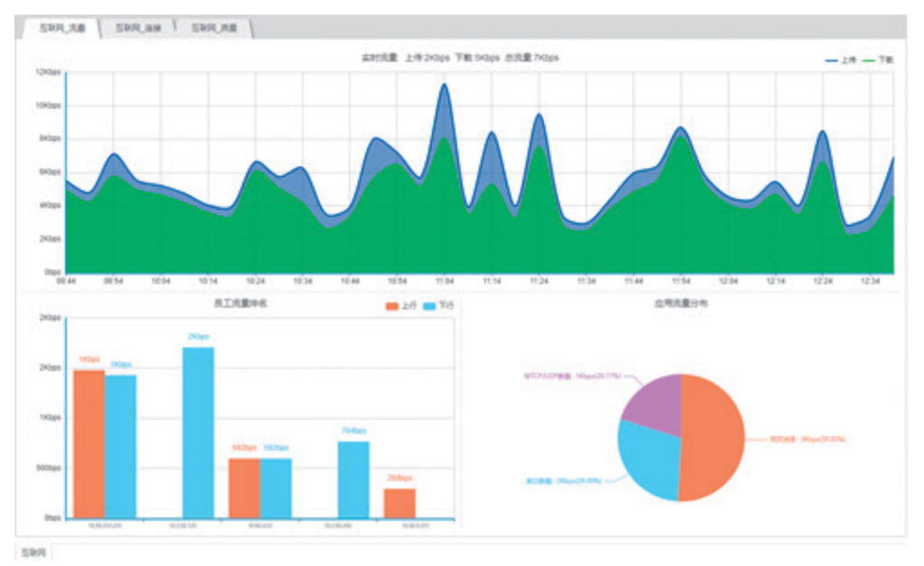Click the 10Kbps y-axis label
This screenshot has width=924, height=566.
(48, 105)
